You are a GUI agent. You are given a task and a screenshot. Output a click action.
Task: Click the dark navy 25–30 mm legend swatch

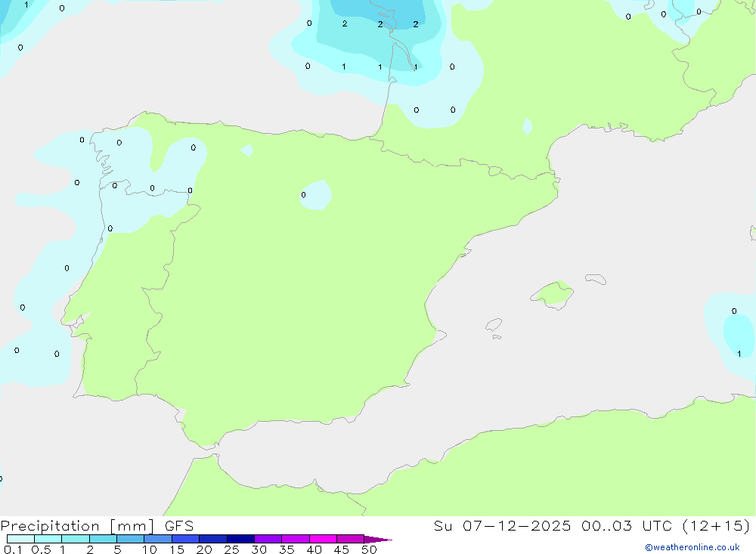[x=240, y=539]
